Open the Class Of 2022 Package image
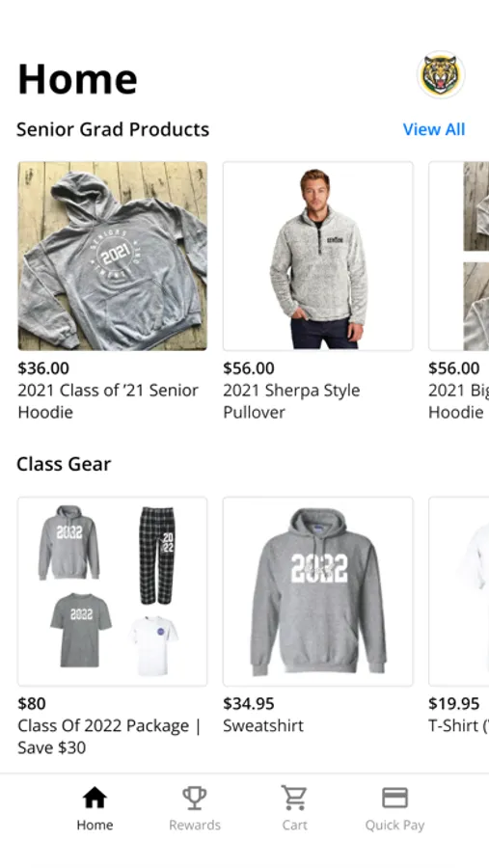489x868 pixels. (x=113, y=591)
